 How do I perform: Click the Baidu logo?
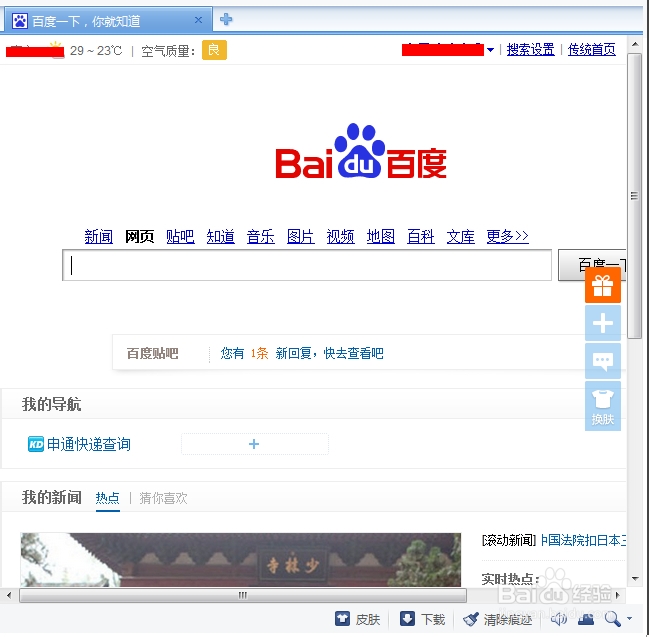point(361,152)
